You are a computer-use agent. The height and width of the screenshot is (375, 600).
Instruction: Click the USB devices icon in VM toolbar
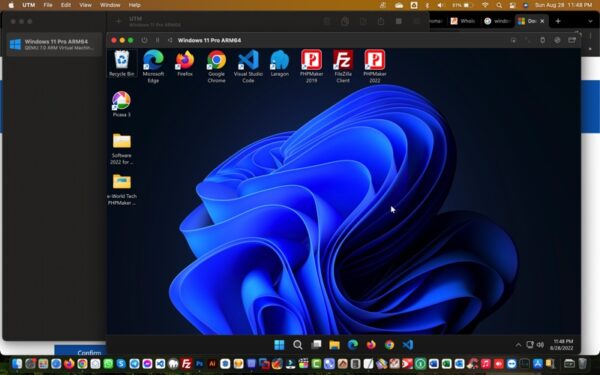[543, 40]
